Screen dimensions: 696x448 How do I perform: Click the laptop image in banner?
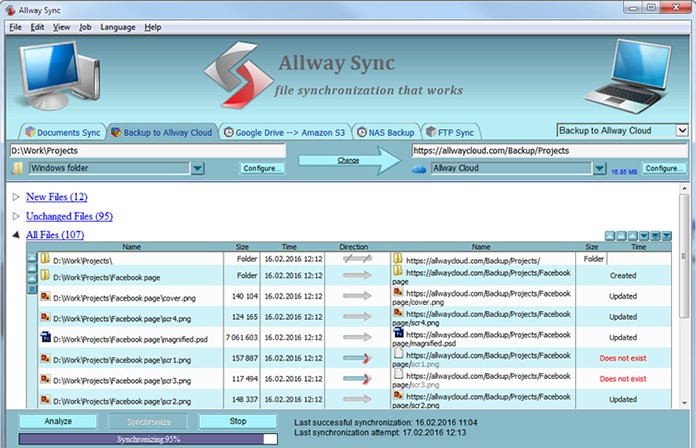click(629, 76)
